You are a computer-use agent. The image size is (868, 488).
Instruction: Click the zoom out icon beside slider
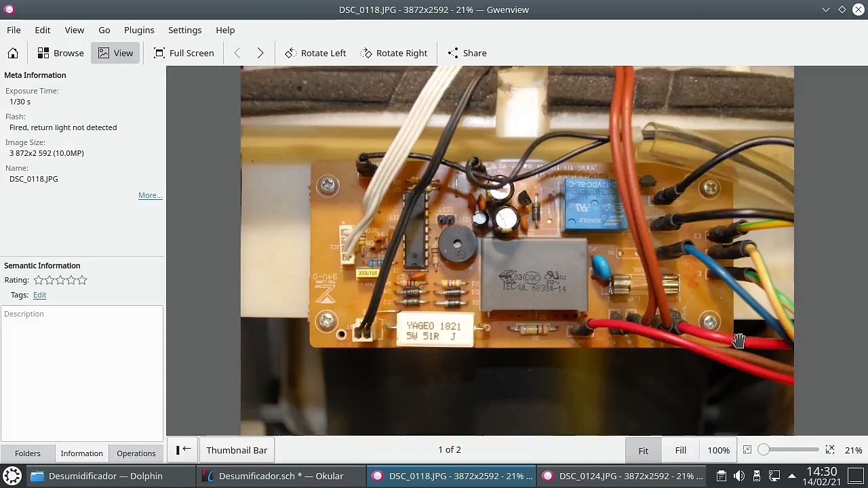[x=747, y=450]
